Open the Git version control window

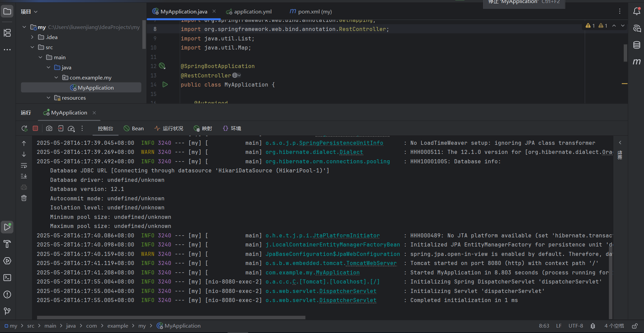(7, 311)
